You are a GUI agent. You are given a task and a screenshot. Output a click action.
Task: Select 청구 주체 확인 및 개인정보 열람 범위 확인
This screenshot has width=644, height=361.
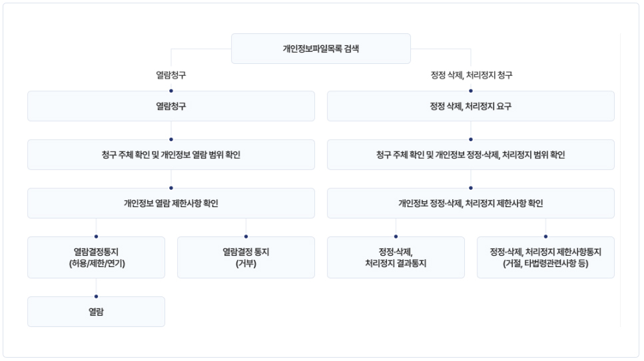(x=171, y=155)
